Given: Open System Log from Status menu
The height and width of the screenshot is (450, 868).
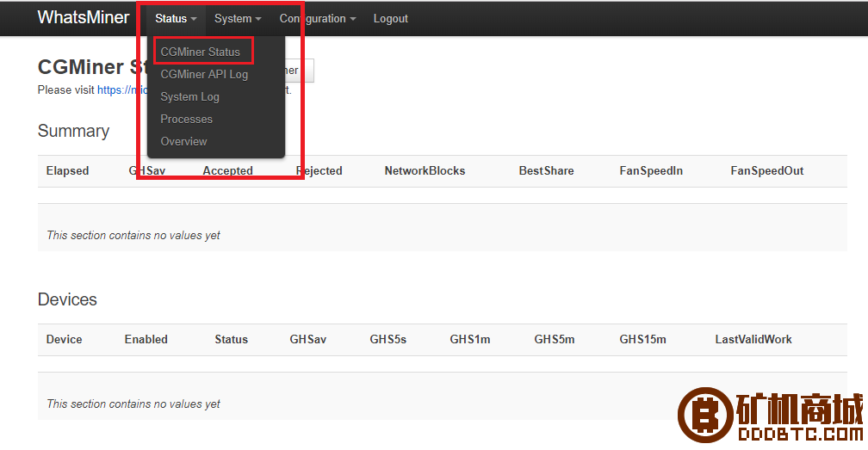Looking at the screenshot, I should click(x=189, y=96).
